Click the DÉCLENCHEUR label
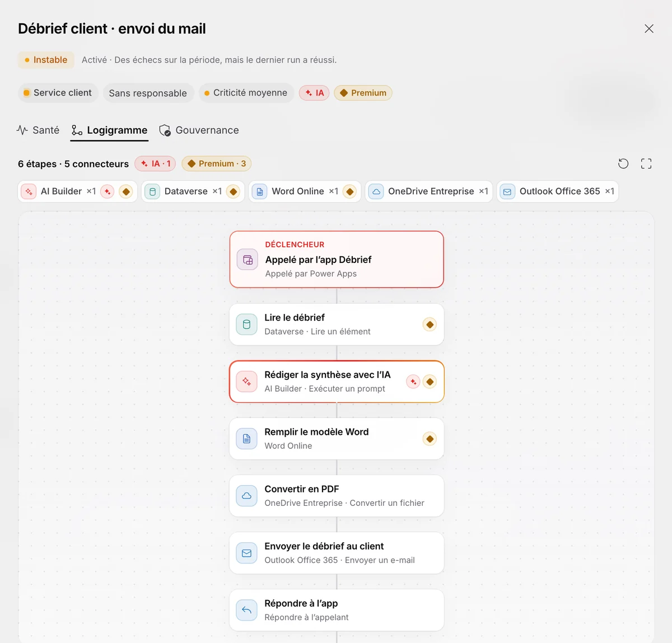 295,245
